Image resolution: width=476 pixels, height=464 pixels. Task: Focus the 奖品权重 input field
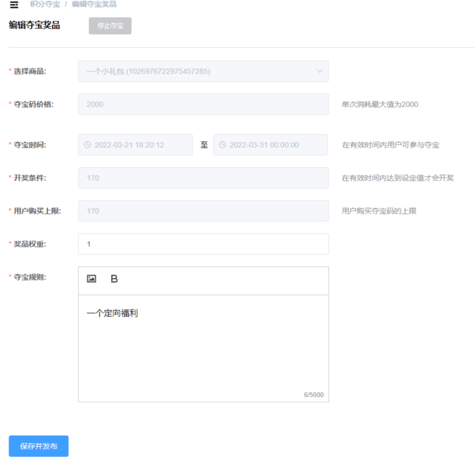tap(203, 244)
